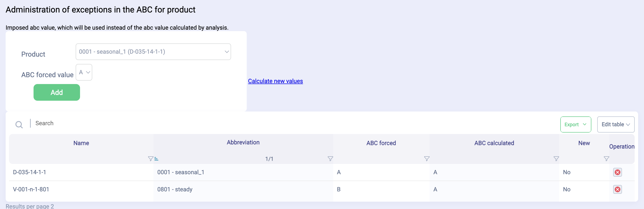Select the 0801 - steady row cell
Screen dimensions: 644x209
click(x=175, y=189)
